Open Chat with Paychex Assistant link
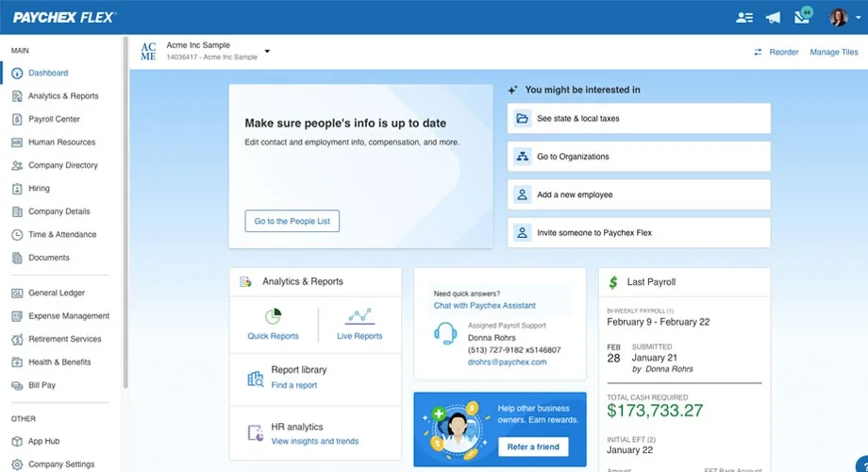This screenshot has height=472, width=868. point(484,306)
